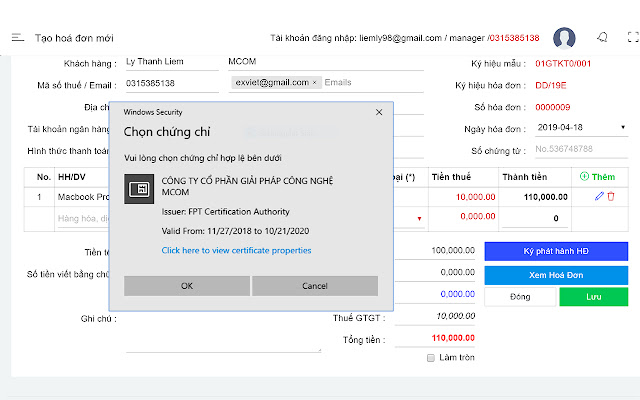
Task: Click Cancel in the certificate dialog
Action: coord(315,286)
